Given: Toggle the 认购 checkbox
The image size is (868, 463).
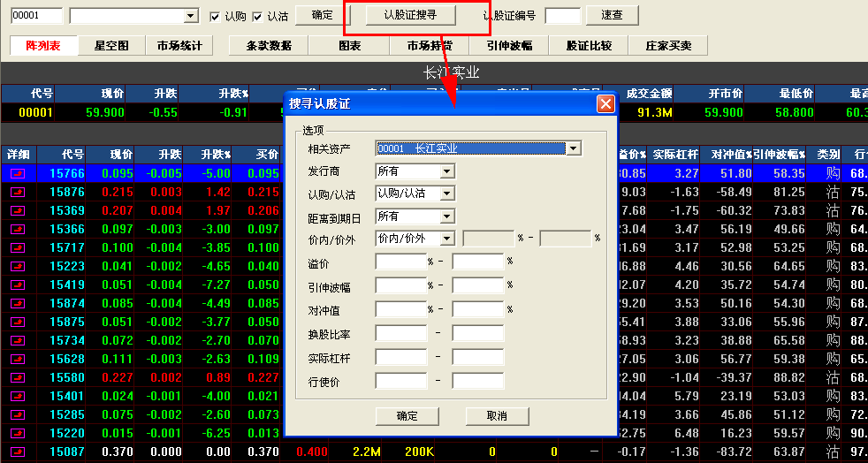Looking at the screenshot, I should coord(215,16).
